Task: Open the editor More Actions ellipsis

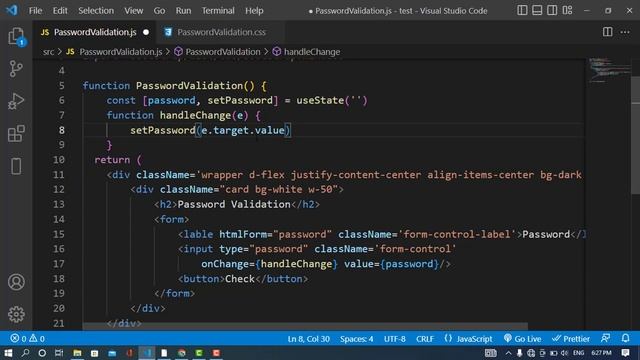Action: click(x=625, y=32)
